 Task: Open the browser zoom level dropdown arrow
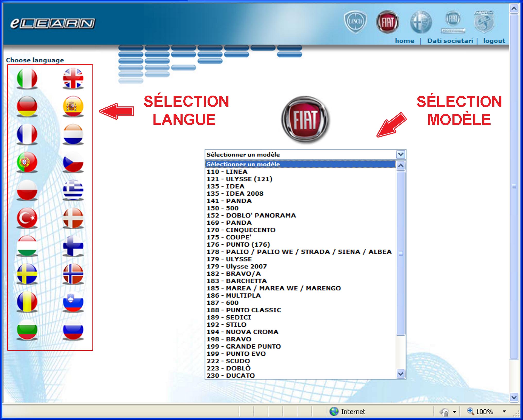pos(504,411)
